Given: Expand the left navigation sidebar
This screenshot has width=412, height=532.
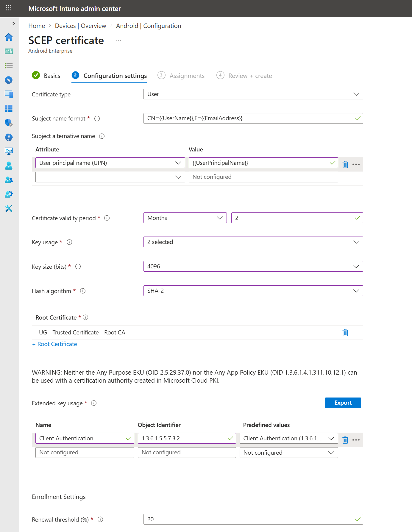Looking at the screenshot, I should tap(13, 23).
